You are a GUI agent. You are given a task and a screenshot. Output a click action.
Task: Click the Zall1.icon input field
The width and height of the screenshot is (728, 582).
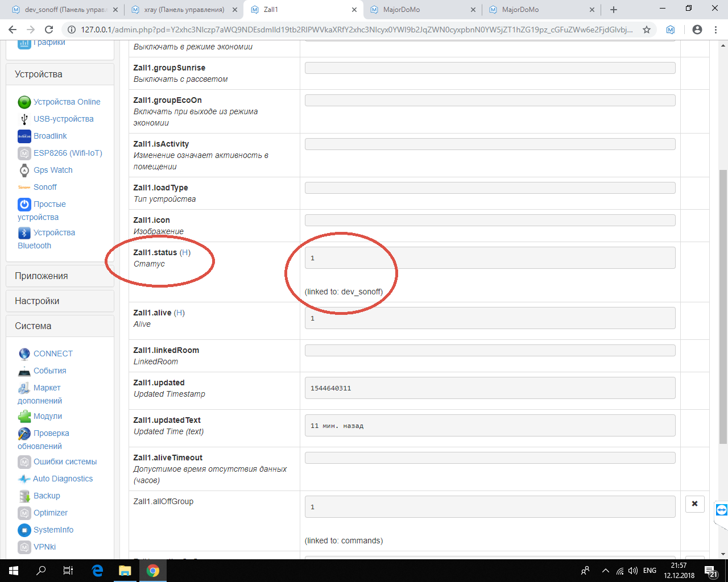pyautogui.click(x=490, y=221)
